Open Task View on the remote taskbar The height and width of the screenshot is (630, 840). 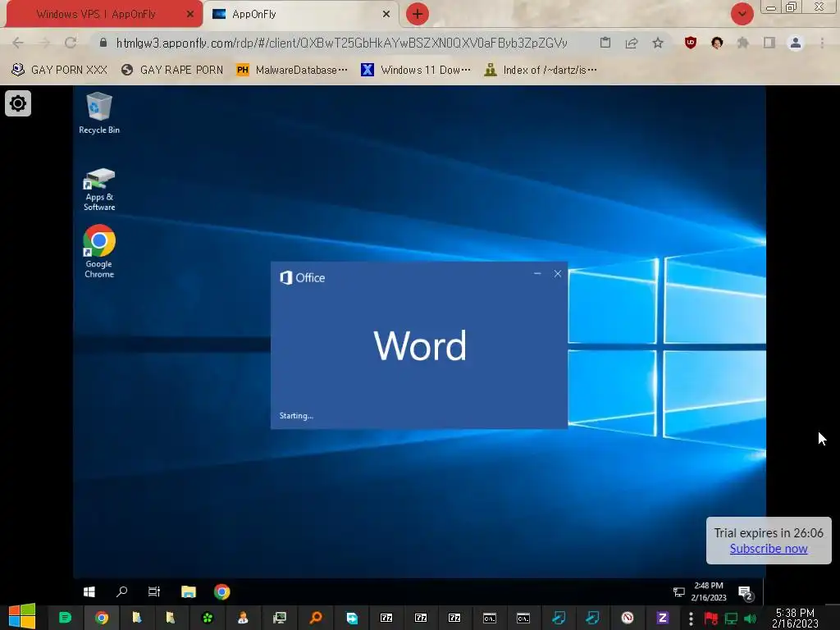tap(154, 591)
